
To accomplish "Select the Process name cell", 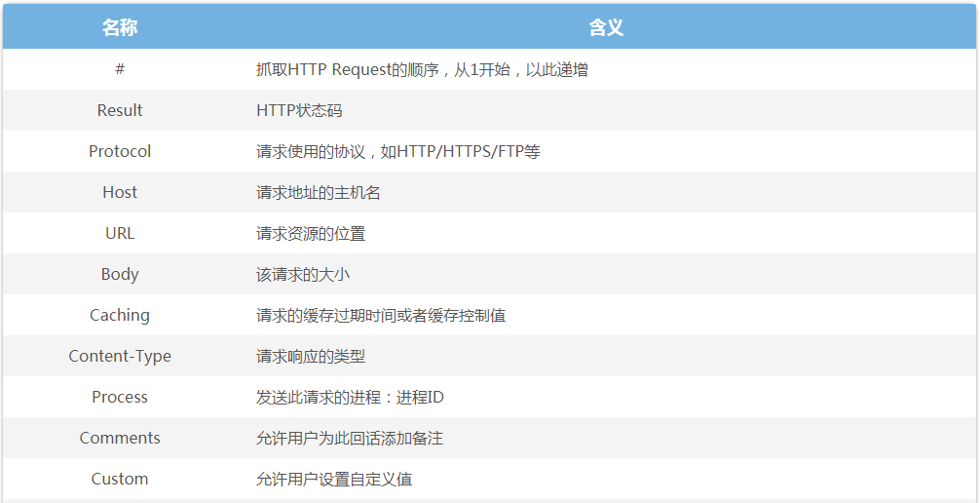I will pyautogui.click(x=120, y=397).
